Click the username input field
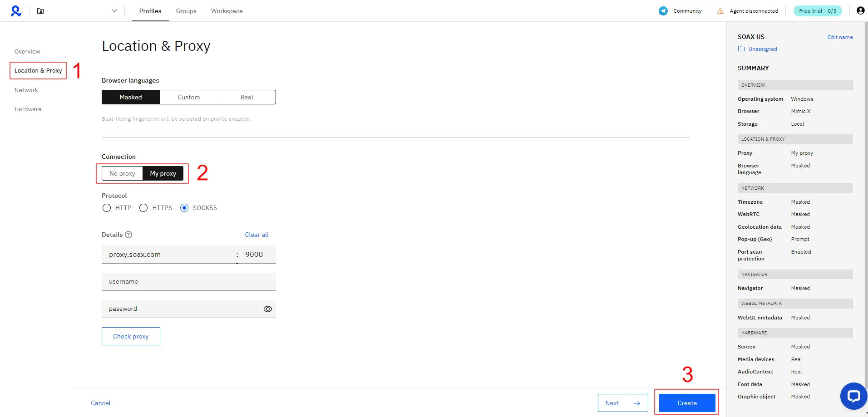 [x=188, y=282]
